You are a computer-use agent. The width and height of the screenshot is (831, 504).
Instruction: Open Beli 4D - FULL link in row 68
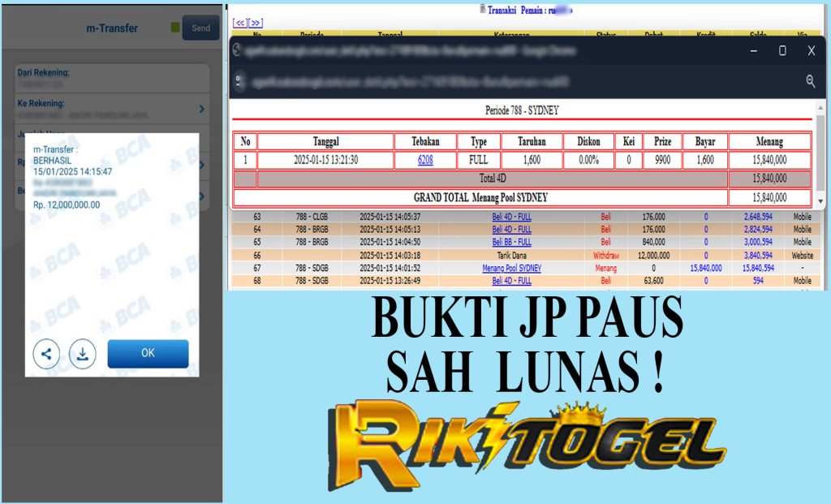[511, 281]
